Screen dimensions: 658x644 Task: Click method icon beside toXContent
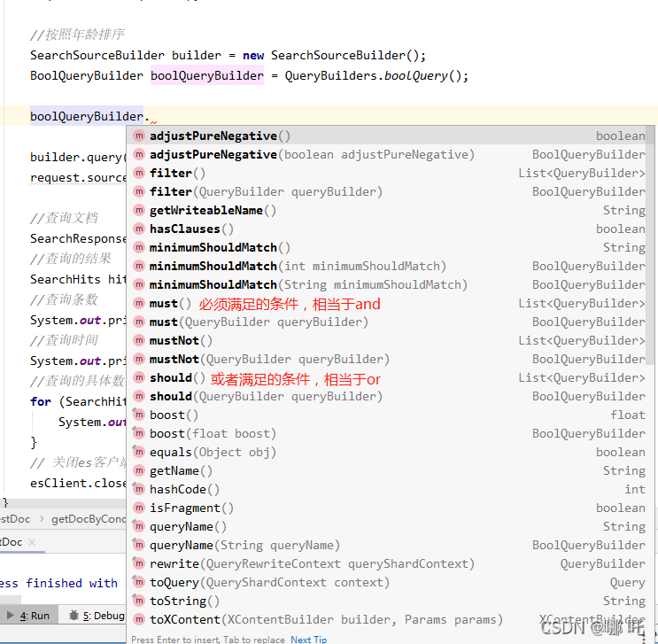[x=139, y=619]
